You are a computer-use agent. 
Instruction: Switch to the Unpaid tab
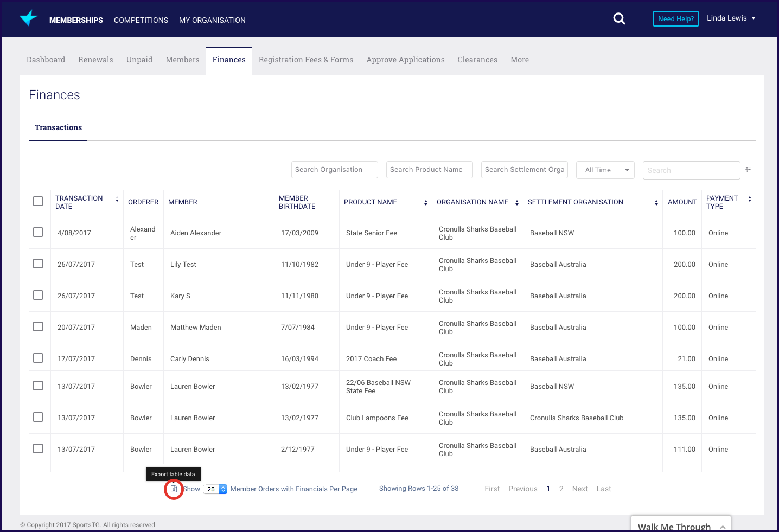[x=139, y=60]
